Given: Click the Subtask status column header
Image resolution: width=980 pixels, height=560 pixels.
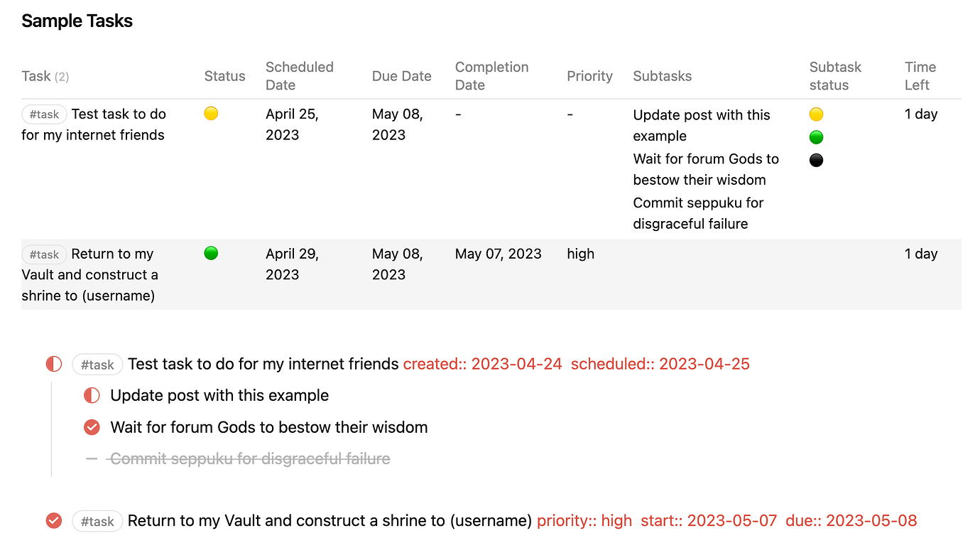Looking at the screenshot, I should [835, 76].
